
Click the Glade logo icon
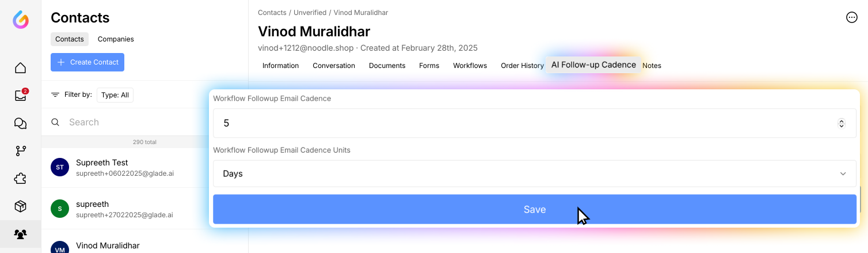(21, 20)
